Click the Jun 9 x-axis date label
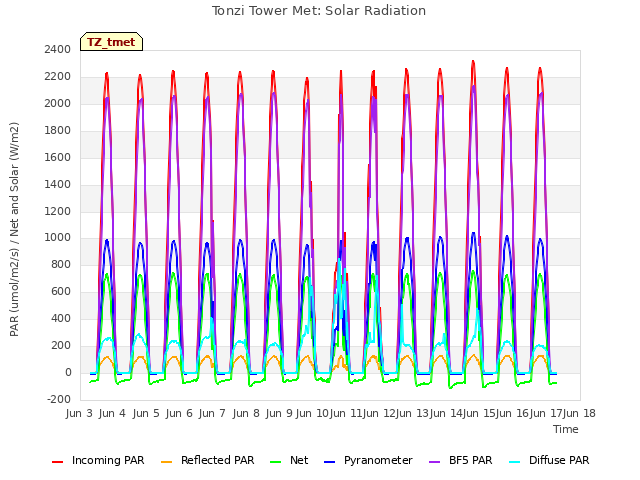 click(279, 413)
